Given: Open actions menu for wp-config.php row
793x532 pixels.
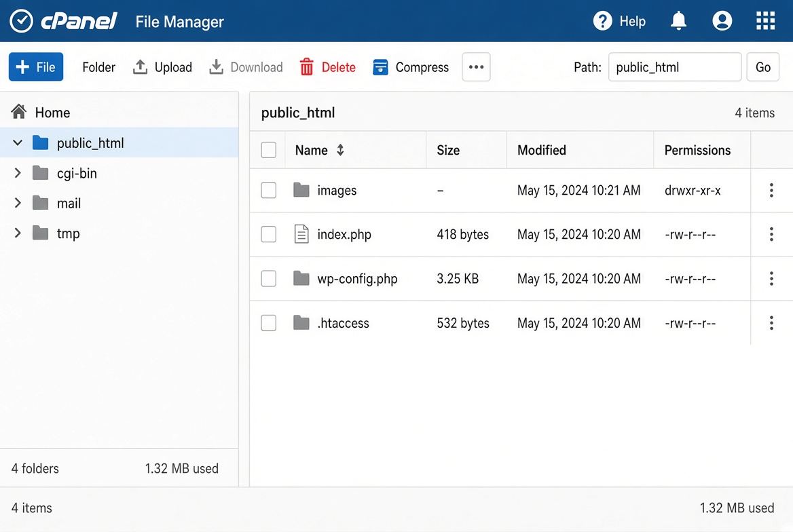Looking at the screenshot, I should click(771, 278).
